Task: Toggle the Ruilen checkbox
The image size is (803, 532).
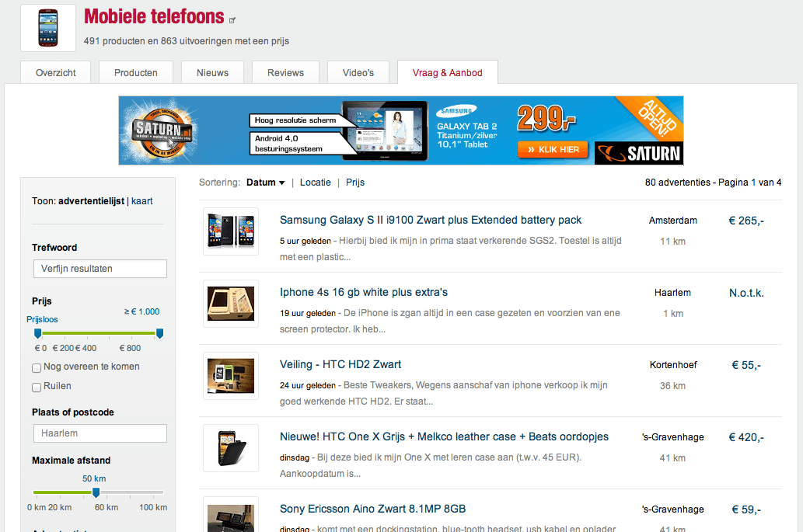Action: pos(37,388)
